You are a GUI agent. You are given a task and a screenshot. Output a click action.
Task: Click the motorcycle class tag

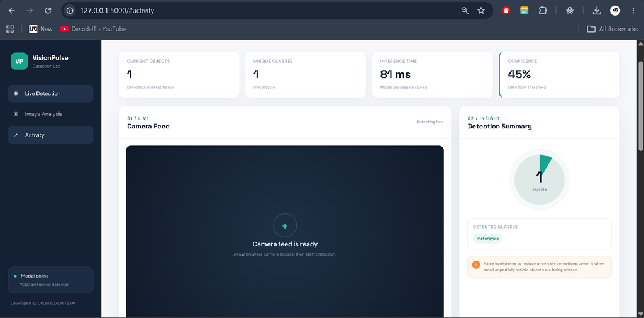(487, 239)
